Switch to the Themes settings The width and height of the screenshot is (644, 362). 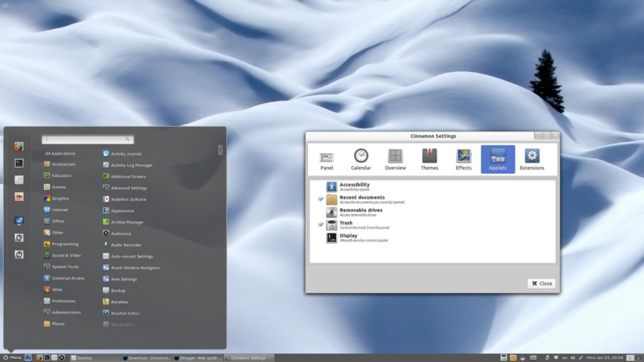pyautogui.click(x=429, y=159)
